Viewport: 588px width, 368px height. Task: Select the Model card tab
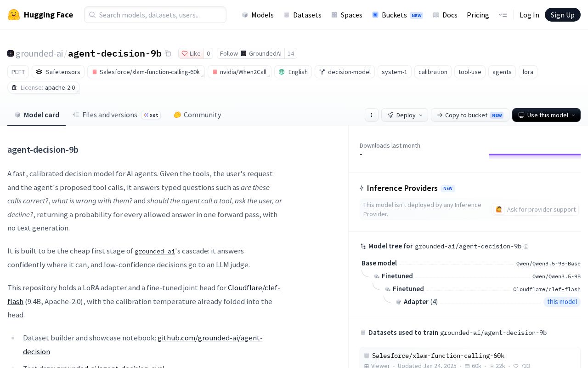click(37, 115)
